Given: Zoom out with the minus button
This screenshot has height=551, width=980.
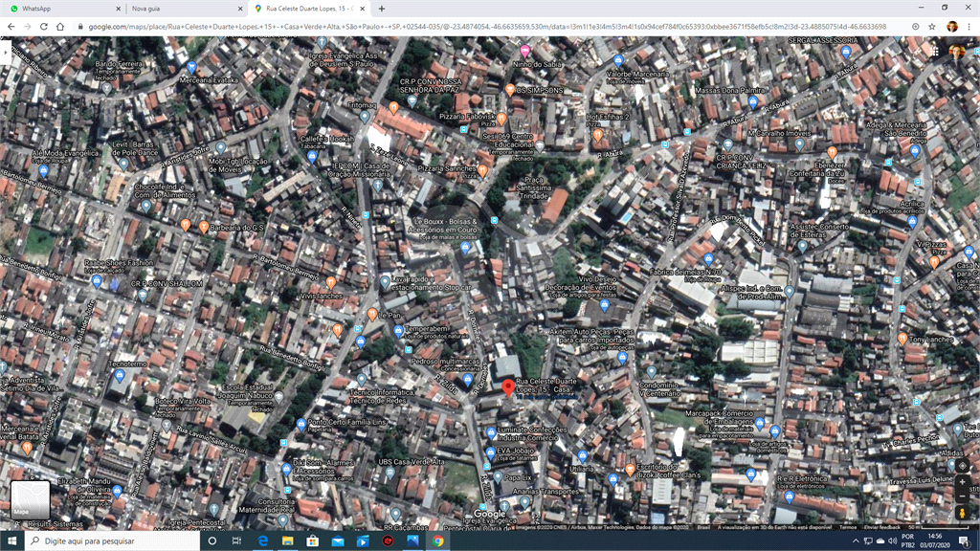Looking at the screenshot, I should [962, 497].
